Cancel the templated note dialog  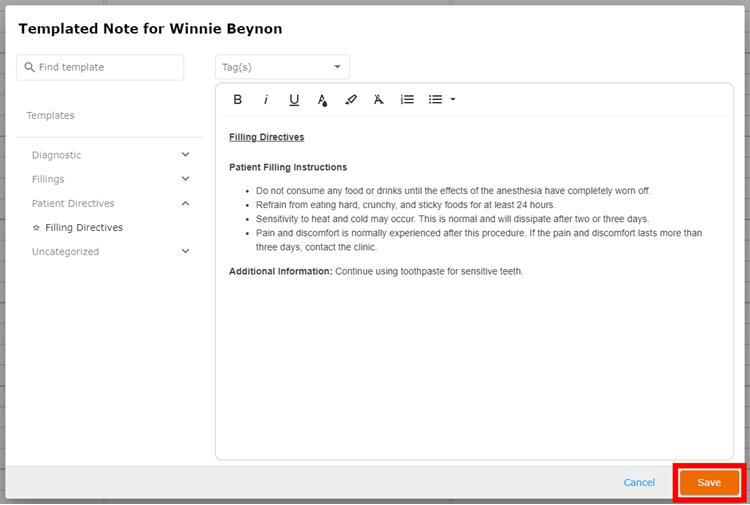639,483
